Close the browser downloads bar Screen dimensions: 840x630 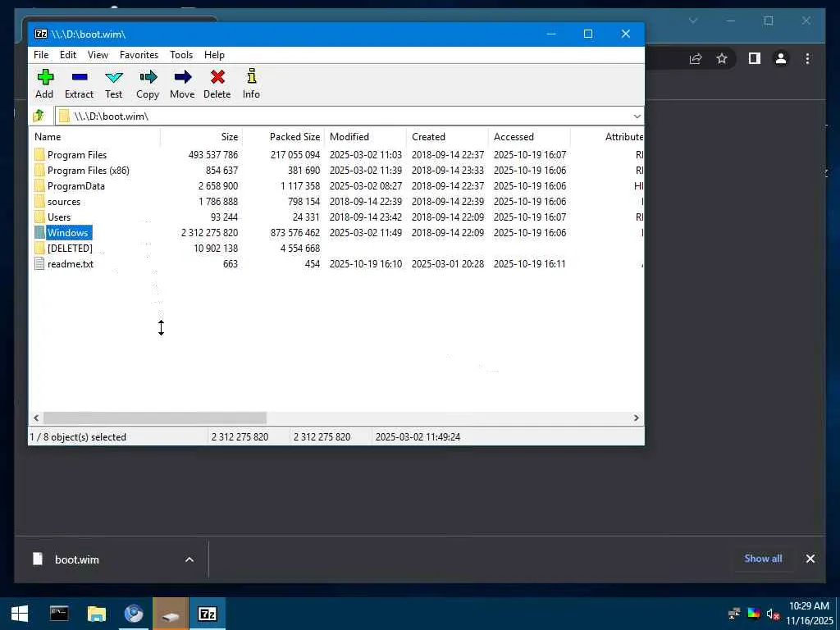click(810, 559)
